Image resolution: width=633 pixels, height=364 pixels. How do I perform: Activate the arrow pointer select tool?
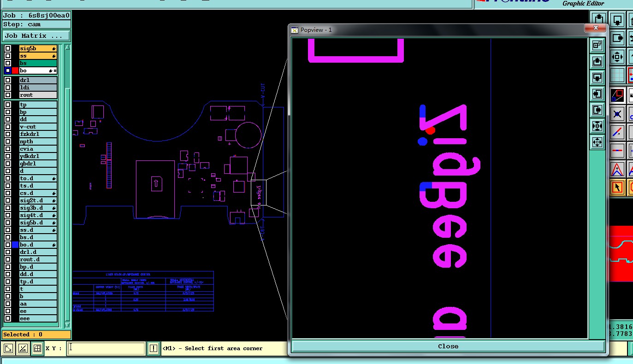pos(618,188)
